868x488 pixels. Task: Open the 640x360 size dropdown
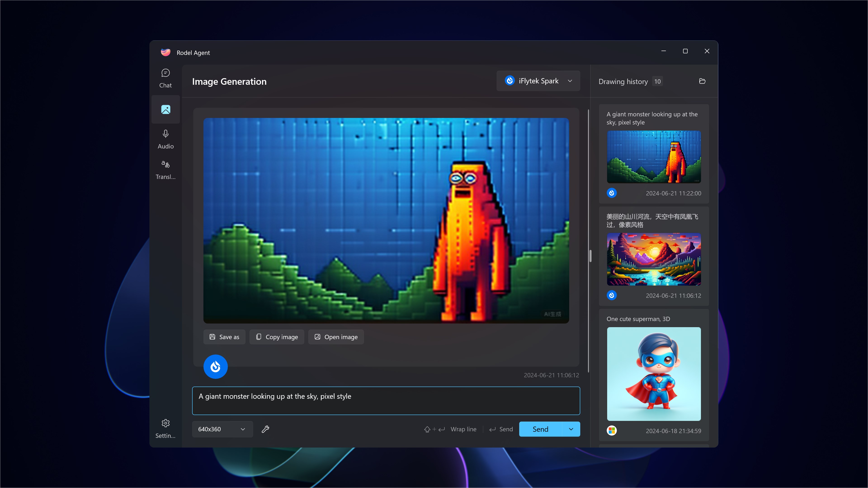click(x=222, y=429)
